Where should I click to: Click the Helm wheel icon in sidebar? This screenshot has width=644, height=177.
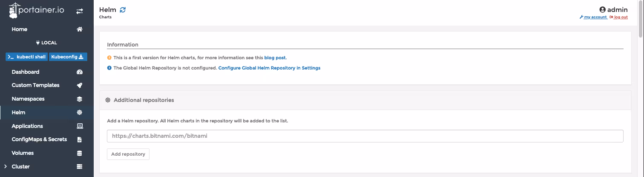pos(79,113)
